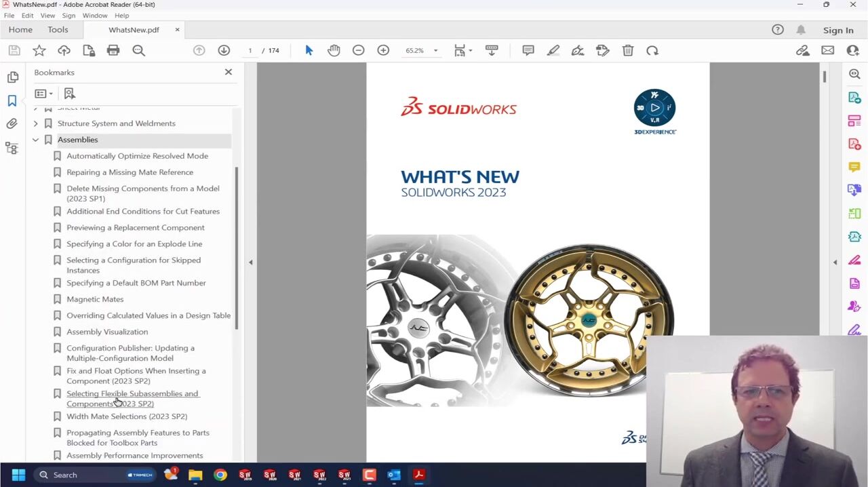
Task: Expand Structure System and Weldments bookmark
Action: [35, 123]
